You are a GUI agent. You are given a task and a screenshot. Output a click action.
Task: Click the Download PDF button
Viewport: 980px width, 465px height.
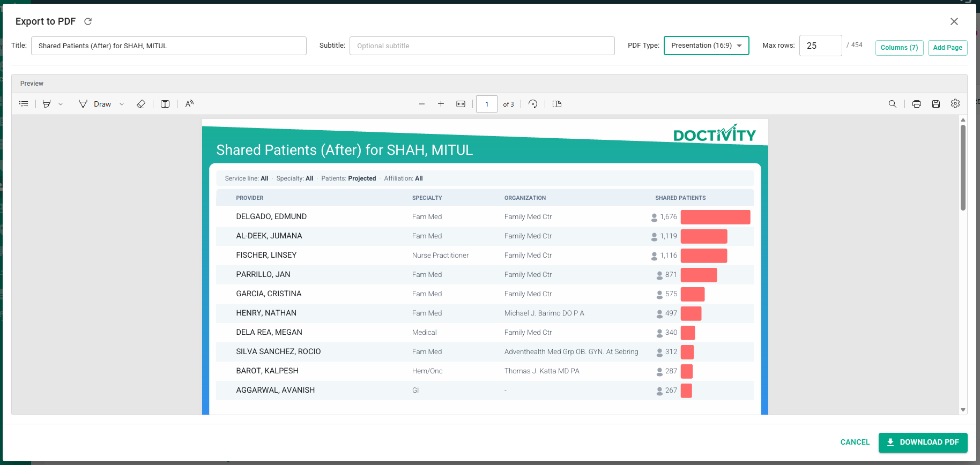tap(923, 442)
